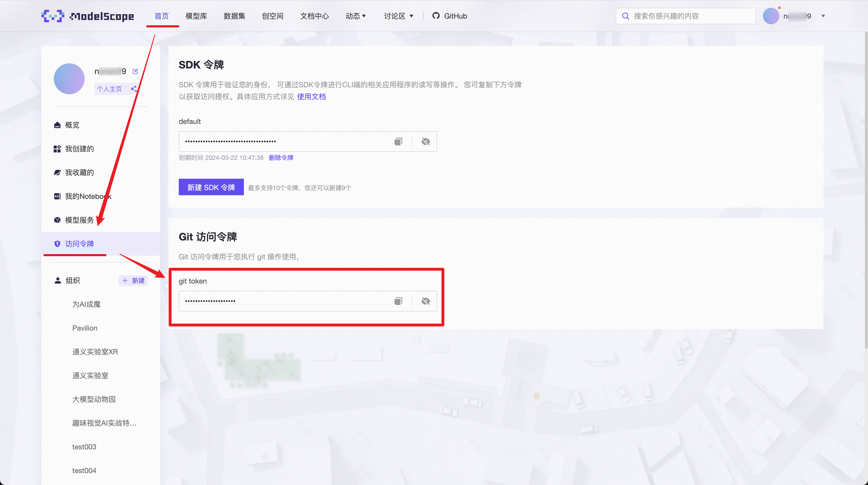The width and height of the screenshot is (868, 485).
Task: Reveal the hidden git token
Action: click(425, 301)
